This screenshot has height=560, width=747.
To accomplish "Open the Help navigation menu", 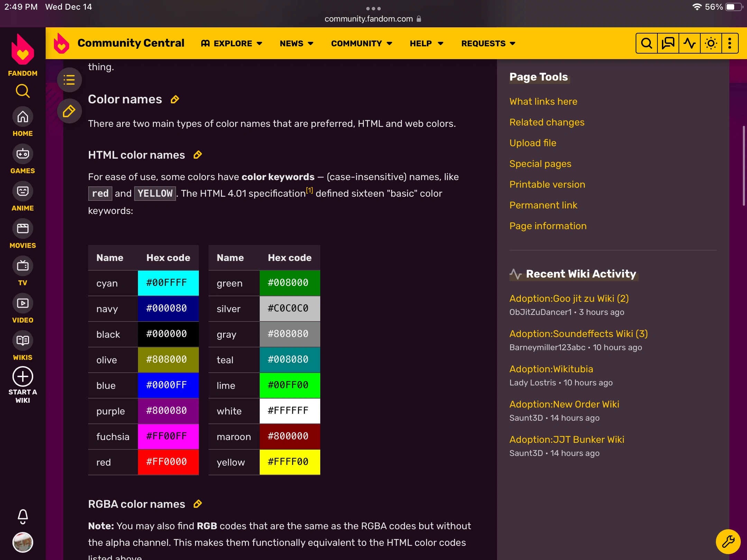I will point(426,43).
